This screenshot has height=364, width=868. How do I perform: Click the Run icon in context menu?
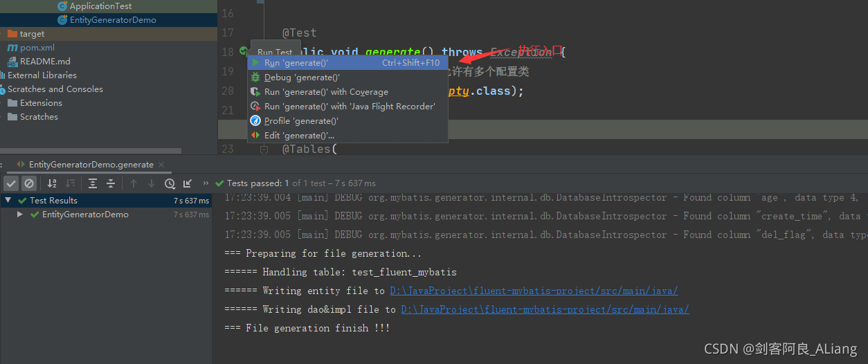click(255, 63)
